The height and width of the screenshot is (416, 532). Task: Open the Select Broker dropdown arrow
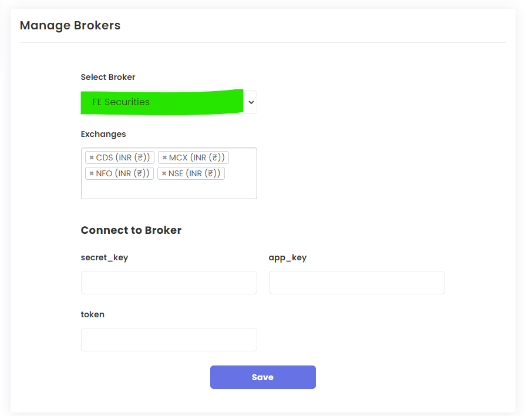coord(251,102)
